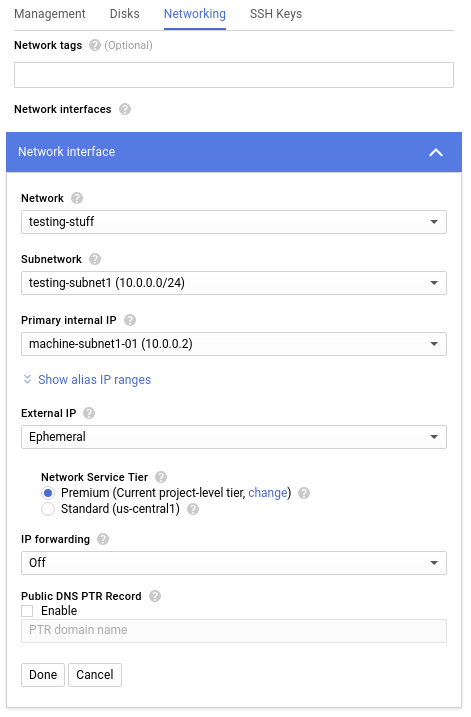Click help icon beside IP forwarding
Image resolution: width=471 pixels, height=717 pixels.
coord(103,540)
